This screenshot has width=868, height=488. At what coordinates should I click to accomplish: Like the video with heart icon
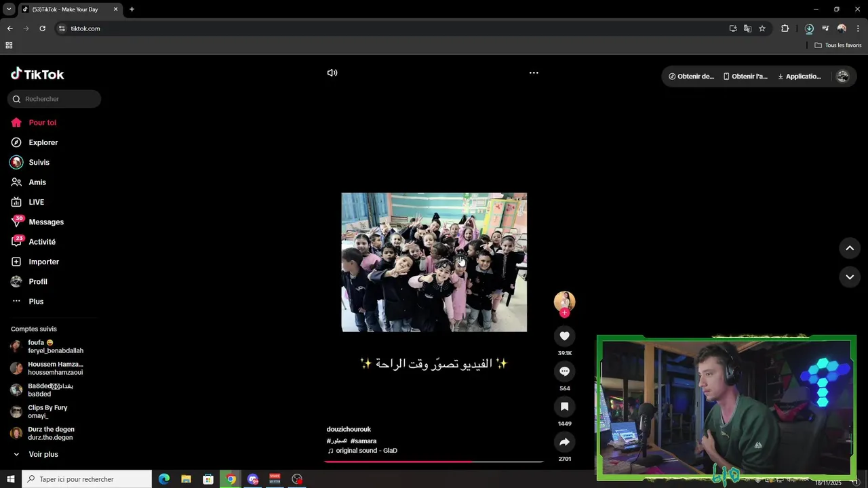[564, 336]
